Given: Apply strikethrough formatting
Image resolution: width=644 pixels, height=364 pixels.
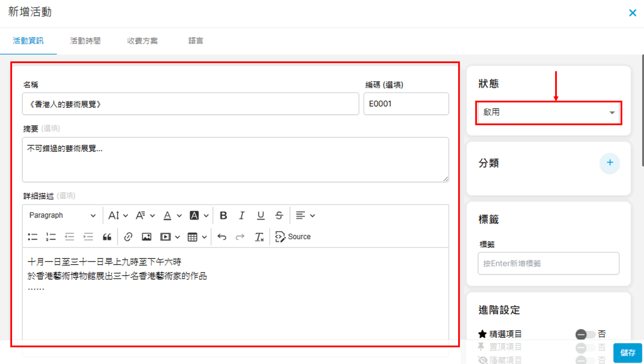Looking at the screenshot, I should coord(279,215).
